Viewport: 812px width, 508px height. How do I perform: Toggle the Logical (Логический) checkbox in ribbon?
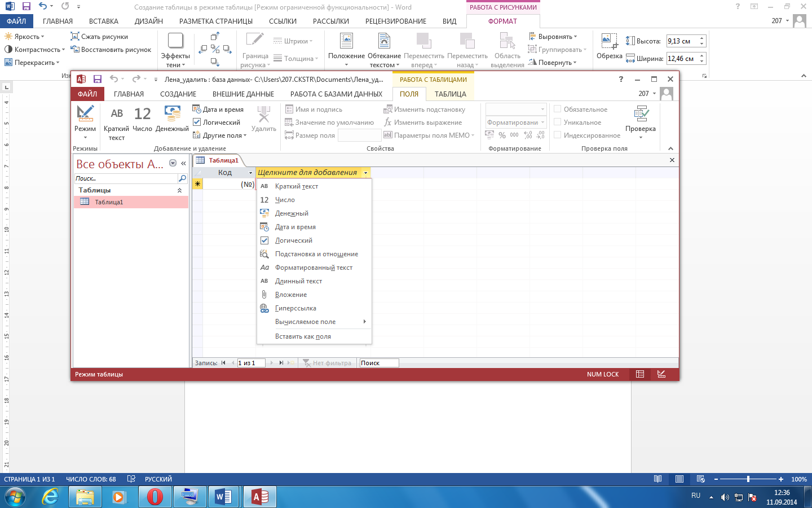click(x=197, y=122)
